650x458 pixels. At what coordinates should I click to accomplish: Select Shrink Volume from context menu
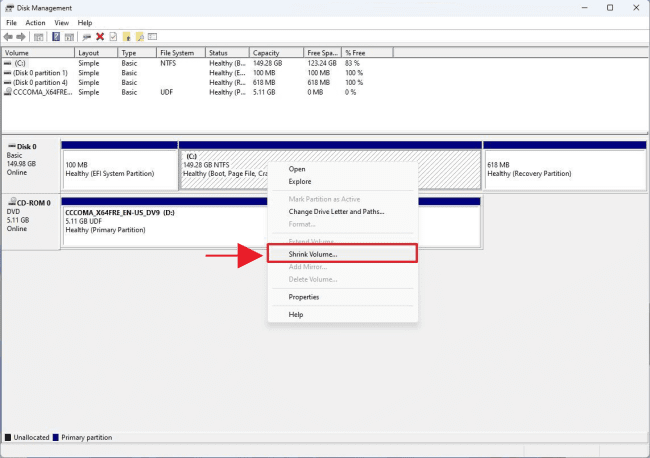(313, 255)
